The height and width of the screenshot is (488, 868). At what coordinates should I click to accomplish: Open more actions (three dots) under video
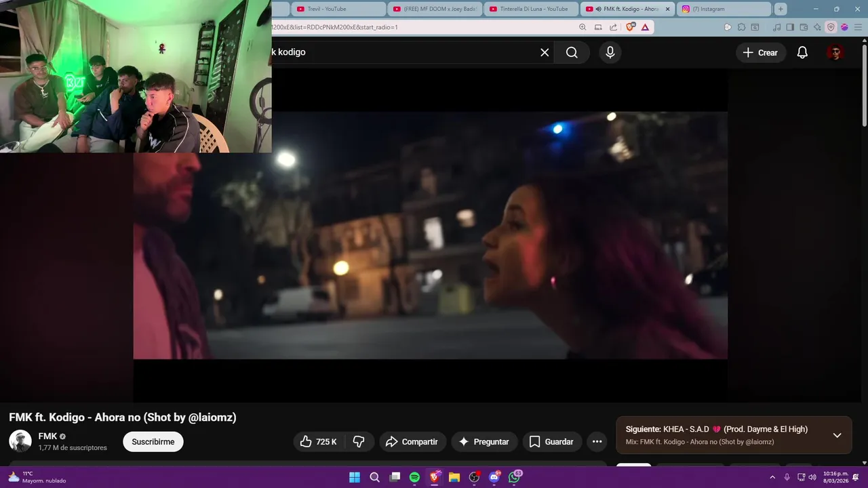click(597, 442)
